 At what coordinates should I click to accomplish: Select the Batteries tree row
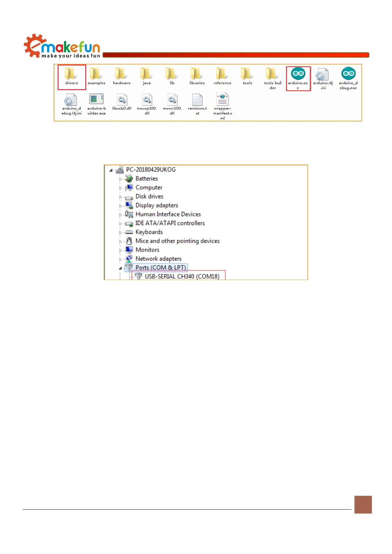[x=146, y=178]
